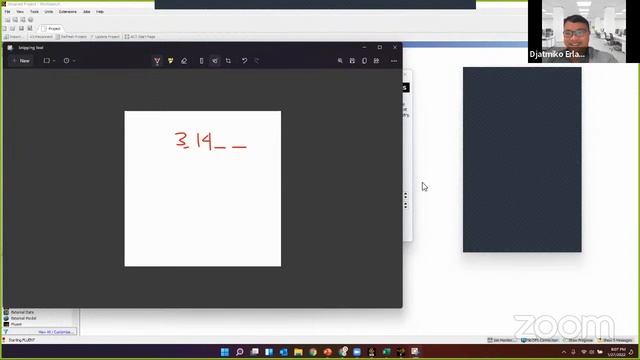Click No DPS Connection in status bar
Screen dimensions: 640x360
(540, 340)
